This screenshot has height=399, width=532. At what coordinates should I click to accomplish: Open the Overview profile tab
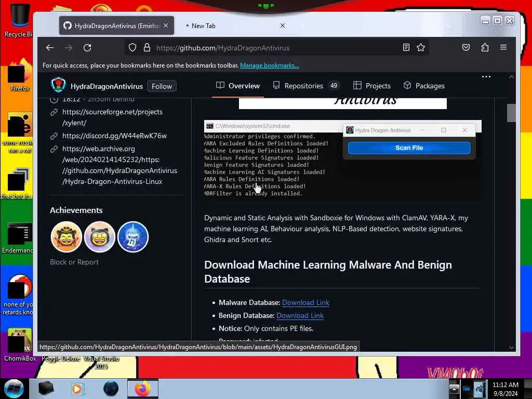[x=238, y=86]
